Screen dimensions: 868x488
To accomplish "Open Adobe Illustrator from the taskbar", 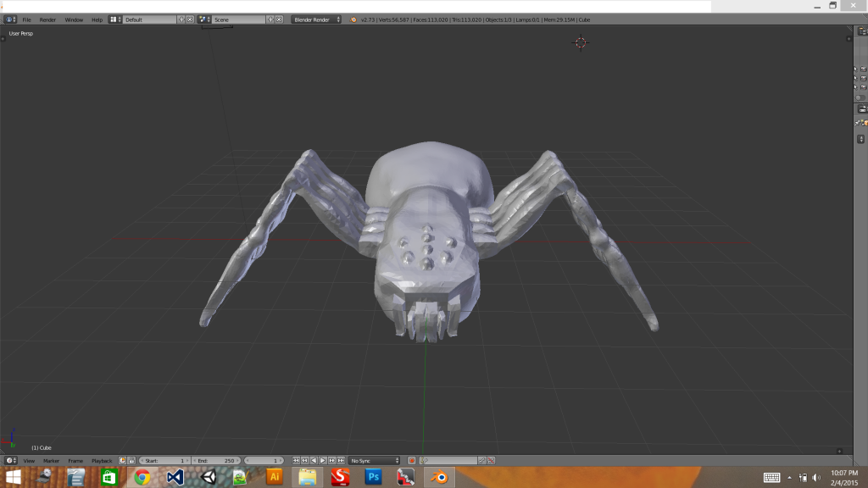I will click(275, 477).
